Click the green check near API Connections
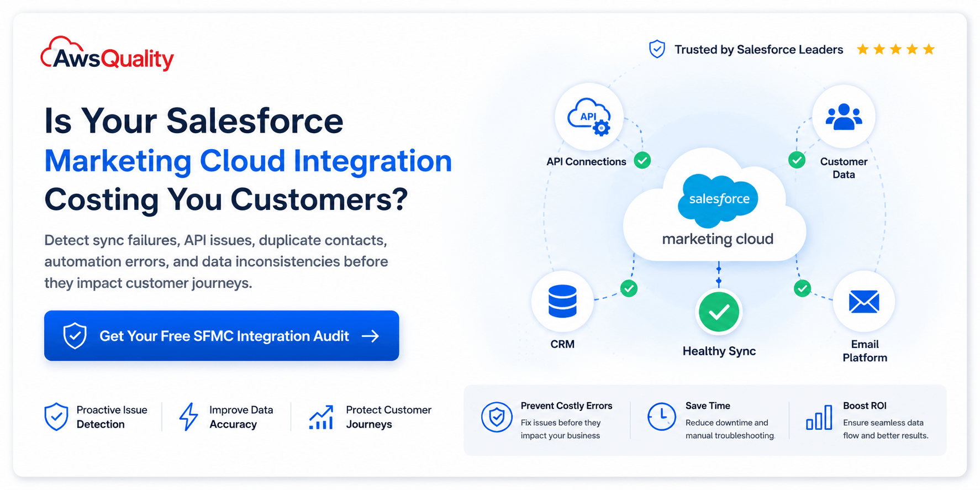Image resolution: width=980 pixels, height=490 pixels. (x=642, y=160)
